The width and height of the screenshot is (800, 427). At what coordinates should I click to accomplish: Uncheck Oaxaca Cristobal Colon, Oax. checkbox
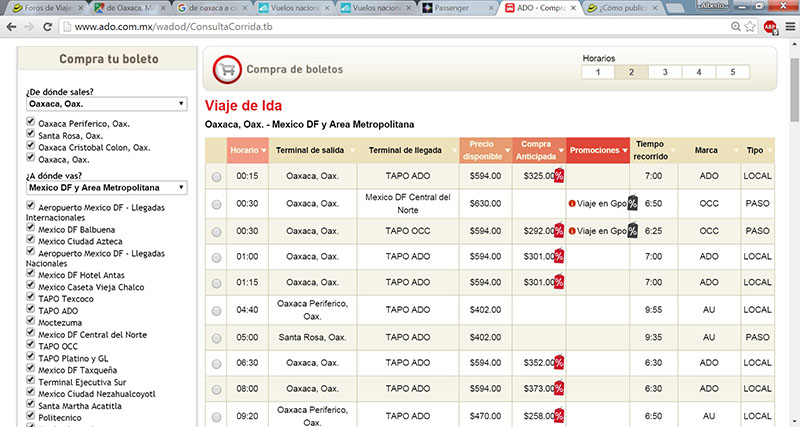[x=31, y=145]
